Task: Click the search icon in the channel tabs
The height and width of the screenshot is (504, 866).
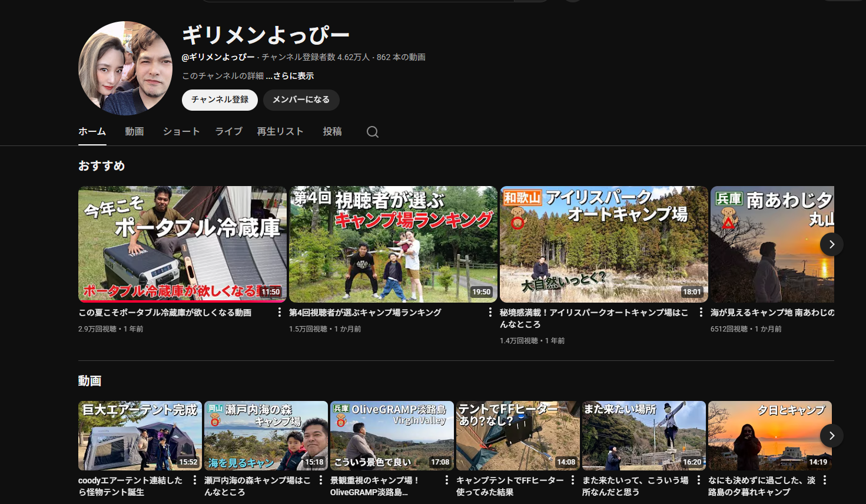Action: point(372,131)
